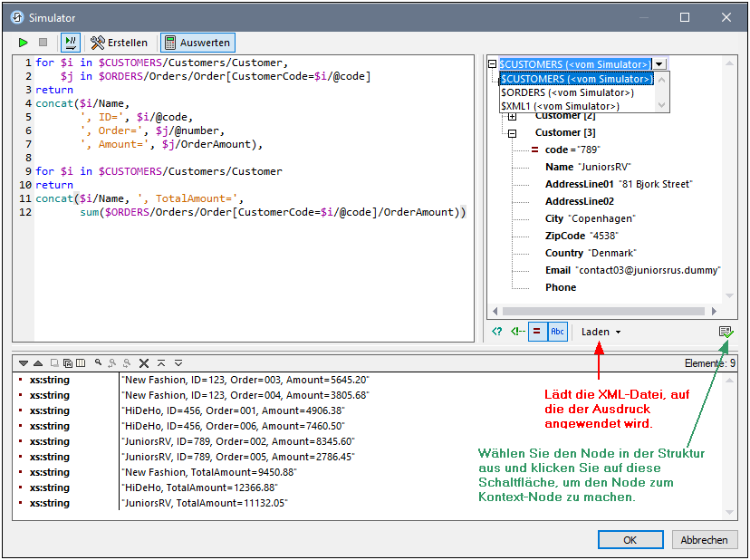Collapse the Customer [3] tree node
This screenshot has width=750, height=560.
[x=512, y=132]
